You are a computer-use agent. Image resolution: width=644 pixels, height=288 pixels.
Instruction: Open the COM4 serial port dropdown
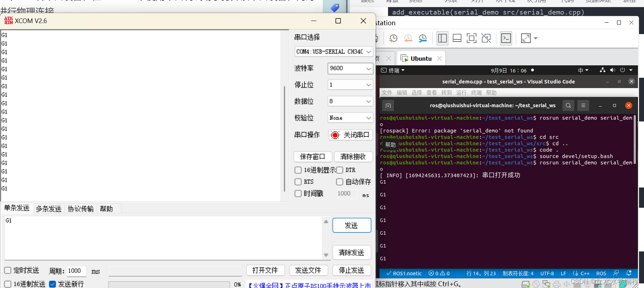pyautogui.click(x=334, y=51)
